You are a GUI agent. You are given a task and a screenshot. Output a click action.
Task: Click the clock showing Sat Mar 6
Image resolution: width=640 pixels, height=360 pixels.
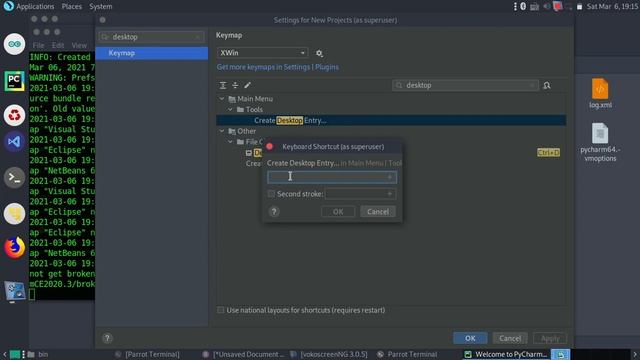612,7
